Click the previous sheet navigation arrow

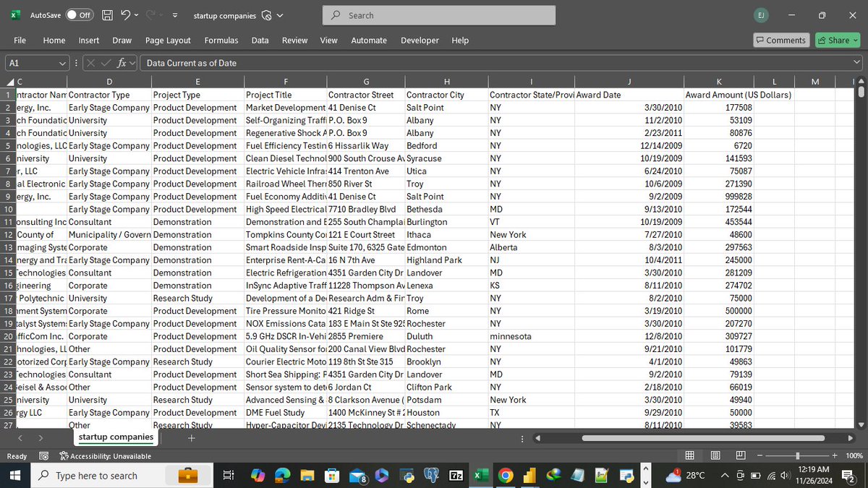(20, 438)
